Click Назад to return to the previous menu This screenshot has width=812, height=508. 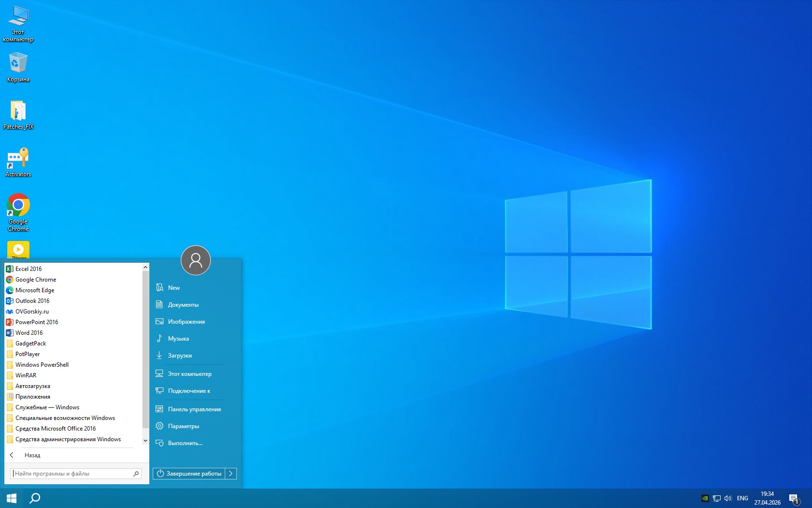tap(32, 455)
